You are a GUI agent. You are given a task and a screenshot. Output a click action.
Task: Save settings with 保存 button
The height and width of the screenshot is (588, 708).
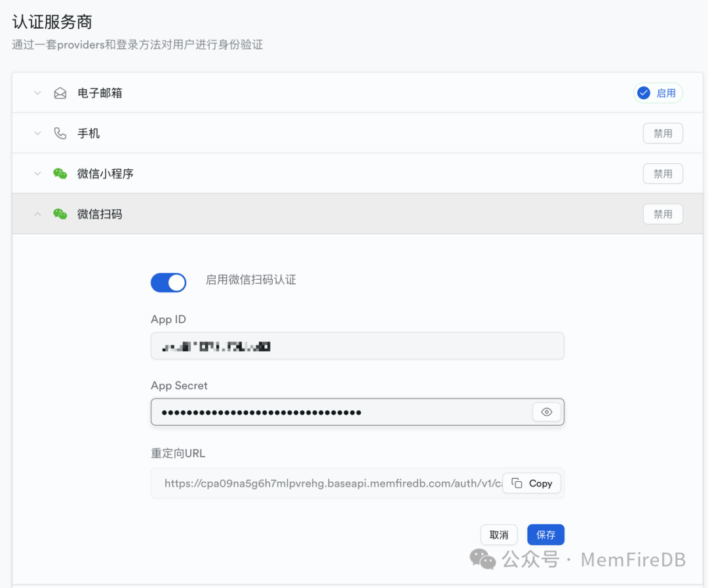[x=546, y=535]
